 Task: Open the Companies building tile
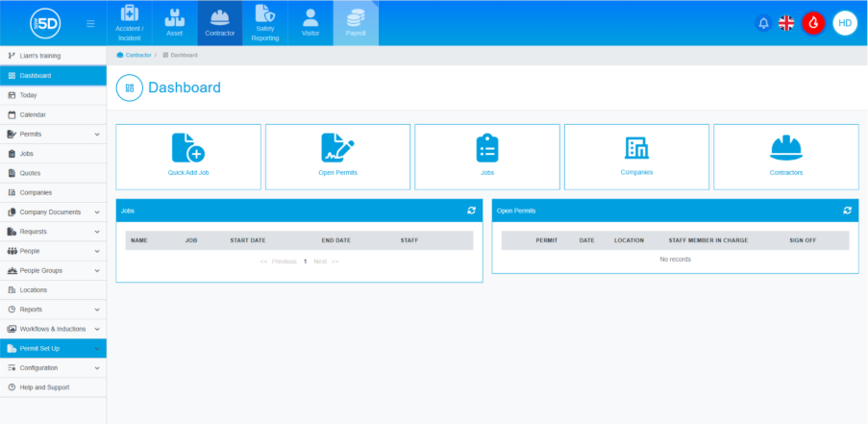coord(636,148)
